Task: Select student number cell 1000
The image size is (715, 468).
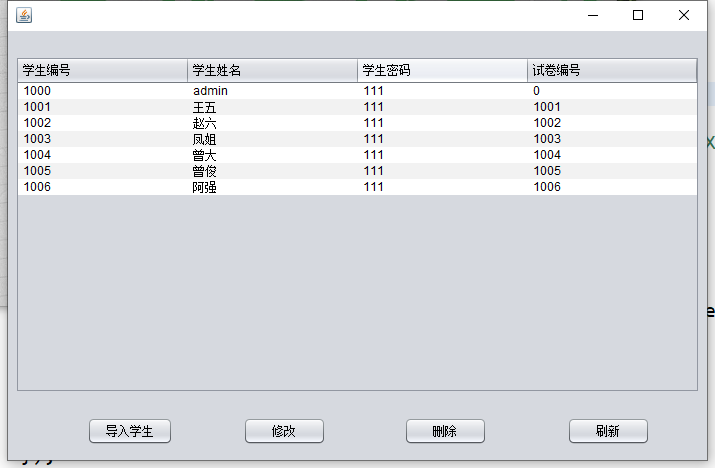Action: point(103,91)
